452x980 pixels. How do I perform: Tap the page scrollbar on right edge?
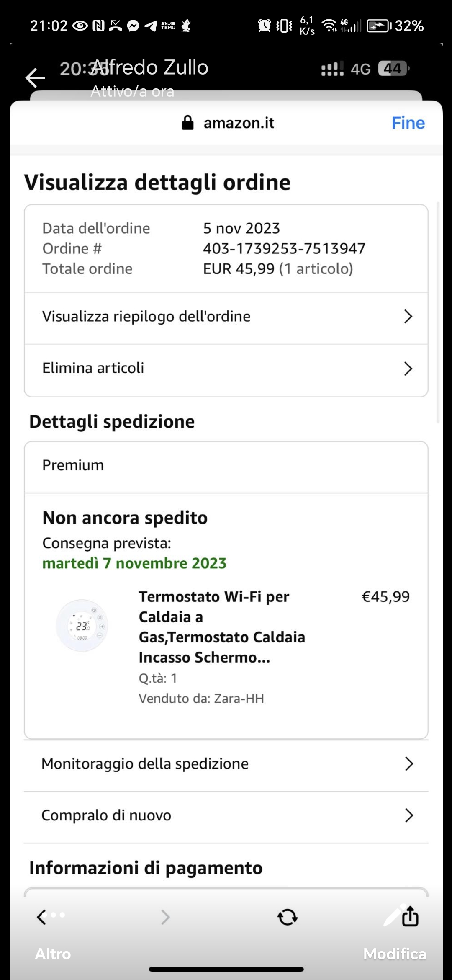(x=438, y=312)
